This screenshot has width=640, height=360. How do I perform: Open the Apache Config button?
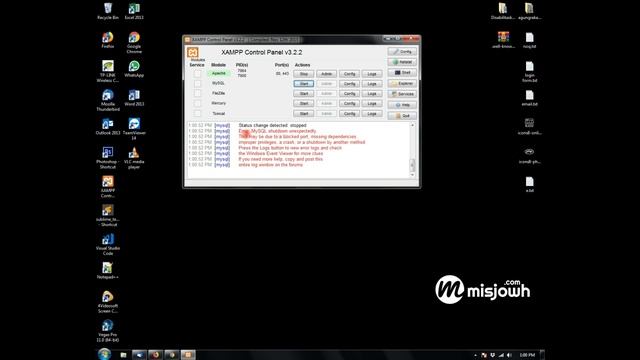[349, 74]
